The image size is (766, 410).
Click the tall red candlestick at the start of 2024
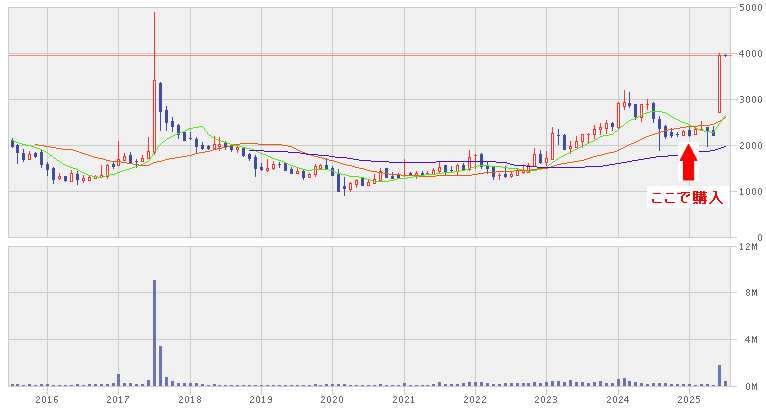618,115
